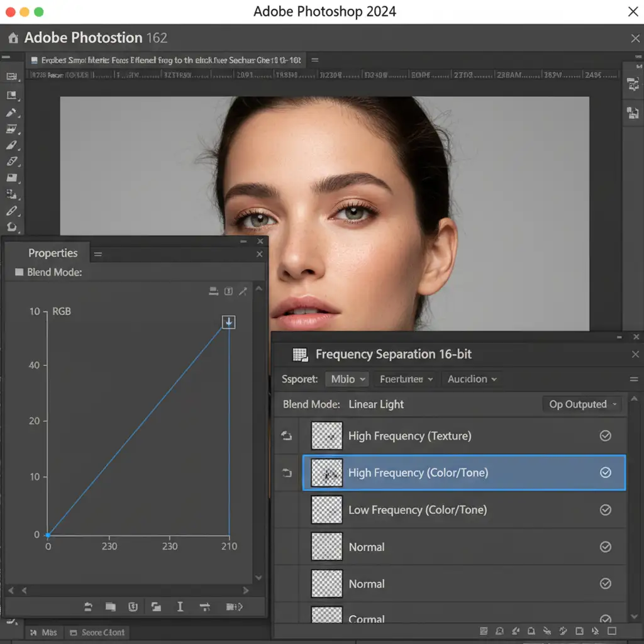Screen dimensions: 644x644
Task: Select the Seore Ctont tab at bottom
Action: pyautogui.click(x=97, y=633)
